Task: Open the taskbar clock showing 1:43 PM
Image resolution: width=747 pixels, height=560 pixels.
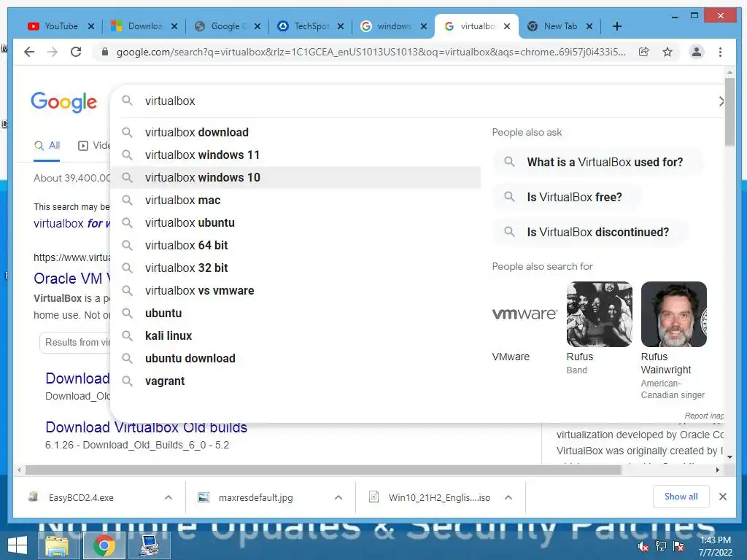Action: (x=715, y=546)
